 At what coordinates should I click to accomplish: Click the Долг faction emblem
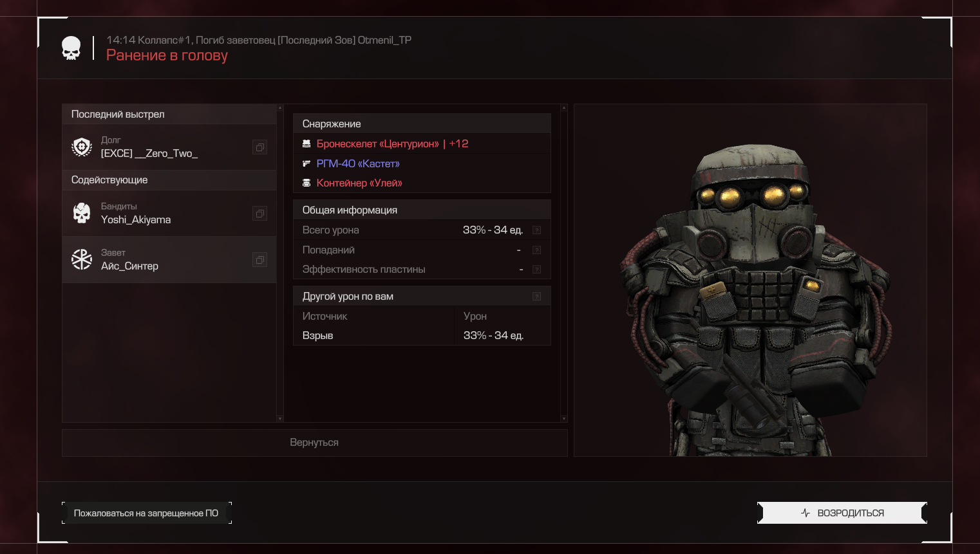(x=82, y=147)
